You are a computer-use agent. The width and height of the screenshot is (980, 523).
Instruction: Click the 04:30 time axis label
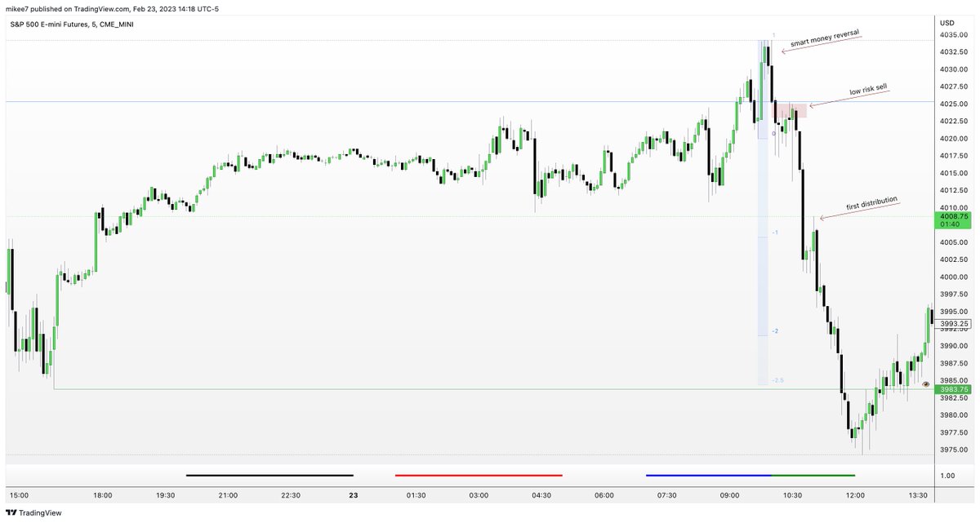541,495
